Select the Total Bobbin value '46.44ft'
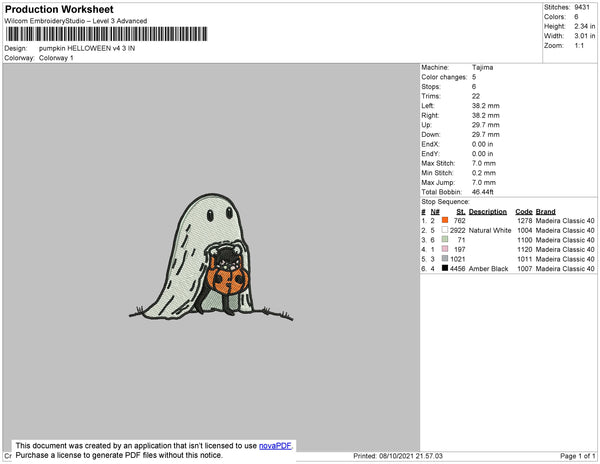 [483, 192]
